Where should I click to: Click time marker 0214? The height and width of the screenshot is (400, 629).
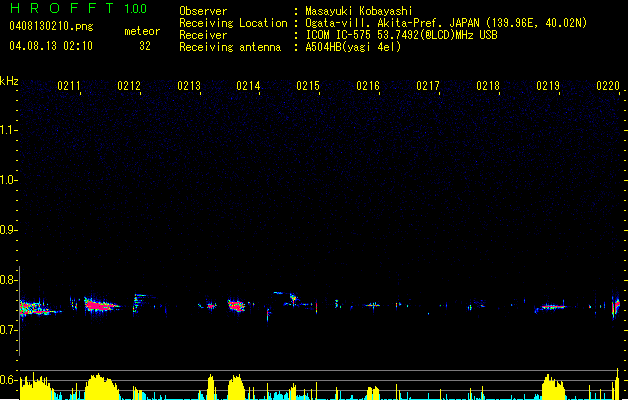click(x=248, y=86)
